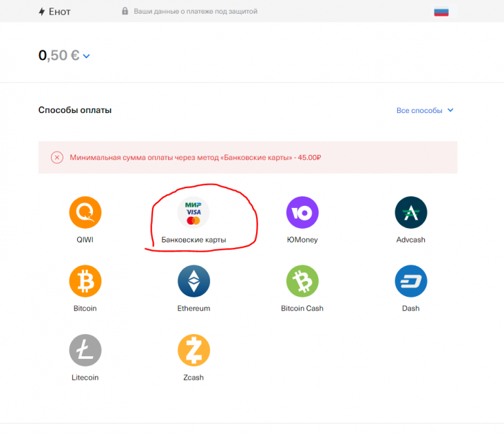Pay with the Bitcoin icon
Screen dimensions: 504x434
[85, 281]
